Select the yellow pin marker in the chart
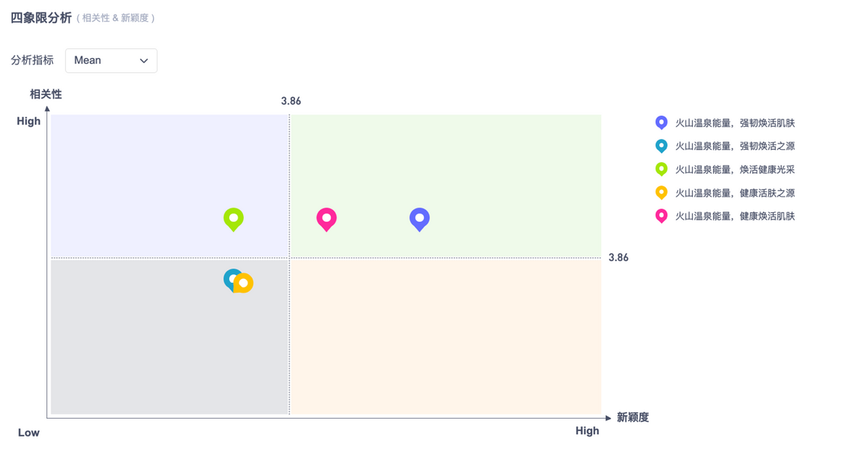This screenshot has height=454, width=868. click(244, 283)
